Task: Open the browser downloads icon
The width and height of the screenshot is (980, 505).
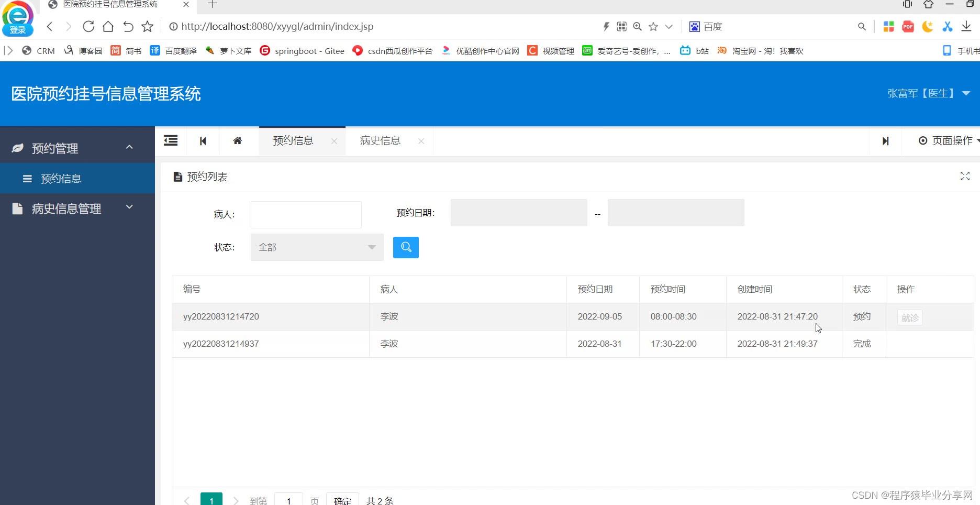Action: 966,26
